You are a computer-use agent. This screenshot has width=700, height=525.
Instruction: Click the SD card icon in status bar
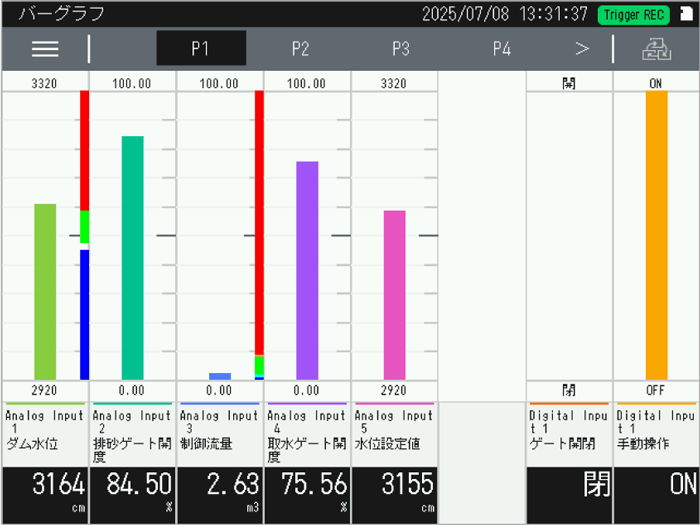pos(686,14)
